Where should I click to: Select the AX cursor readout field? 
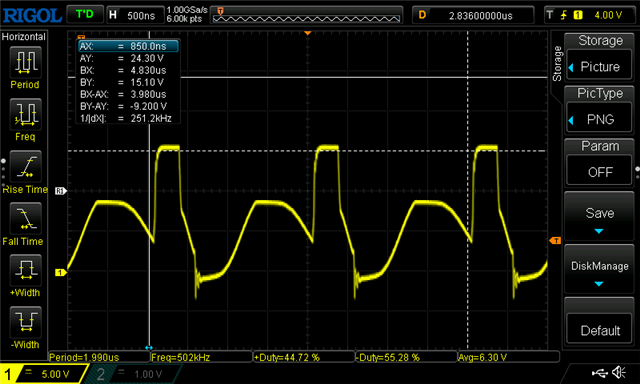tap(128, 46)
